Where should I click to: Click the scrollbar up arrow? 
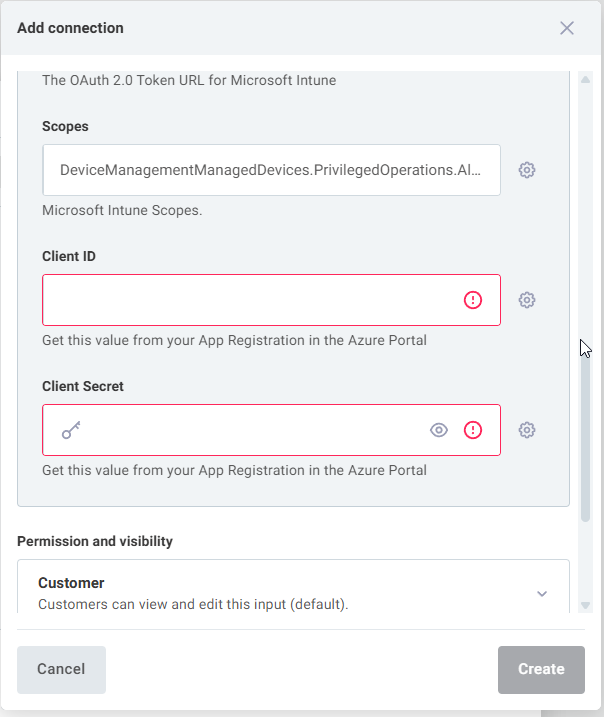click(x=585, y=80)
